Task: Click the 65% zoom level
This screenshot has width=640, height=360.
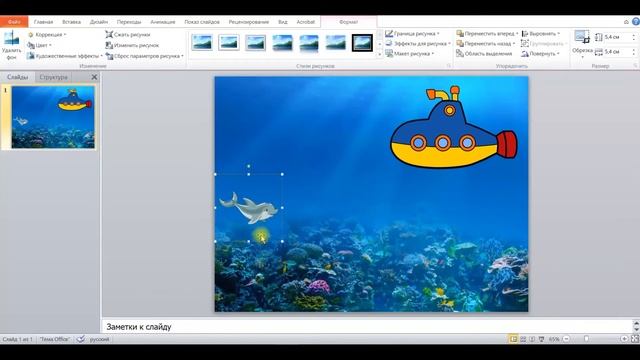Action: (x=554, y=339)
